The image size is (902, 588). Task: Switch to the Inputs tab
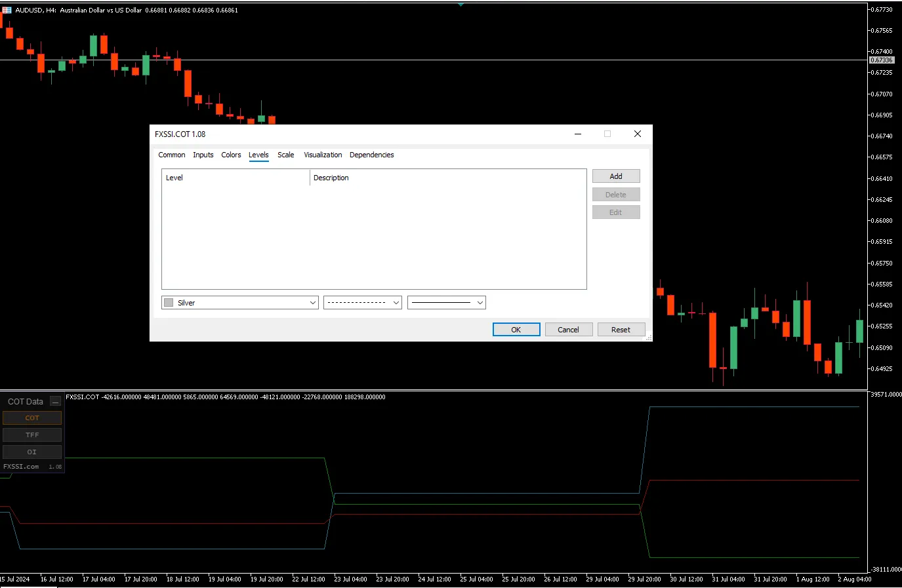203,155
